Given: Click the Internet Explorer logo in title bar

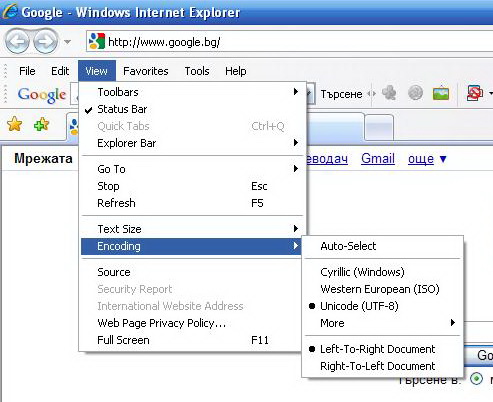Looking at the screenshot, I should click(10, 11).
